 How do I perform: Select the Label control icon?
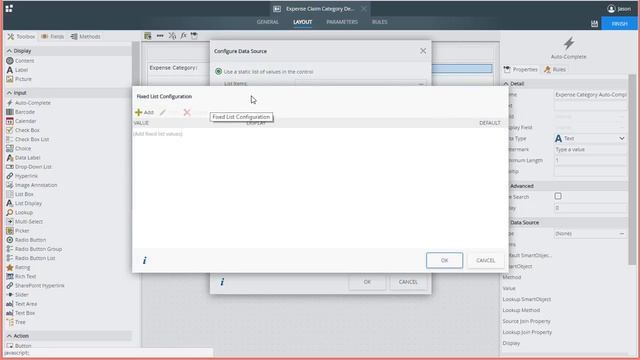[x=10, y=70]
